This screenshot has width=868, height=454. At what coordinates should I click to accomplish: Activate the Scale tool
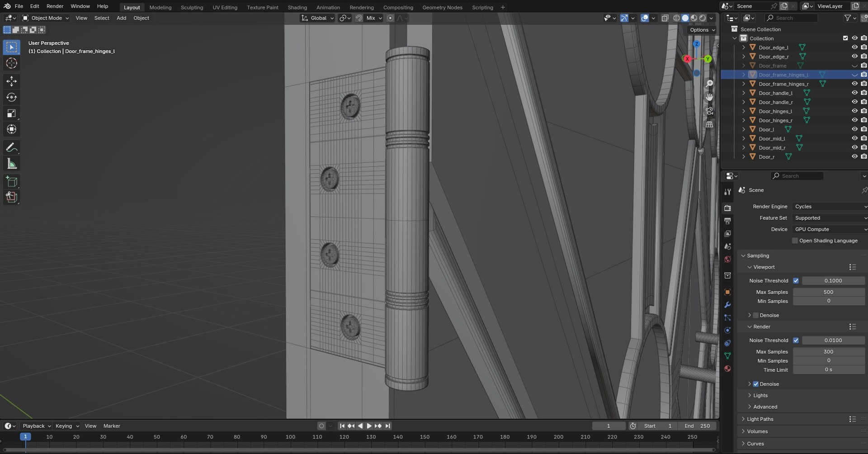tap(12, 113)
